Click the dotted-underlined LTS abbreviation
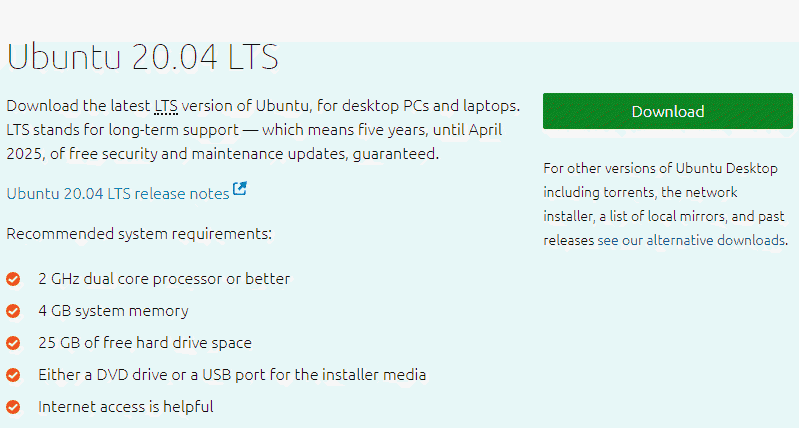 [165, 105]
